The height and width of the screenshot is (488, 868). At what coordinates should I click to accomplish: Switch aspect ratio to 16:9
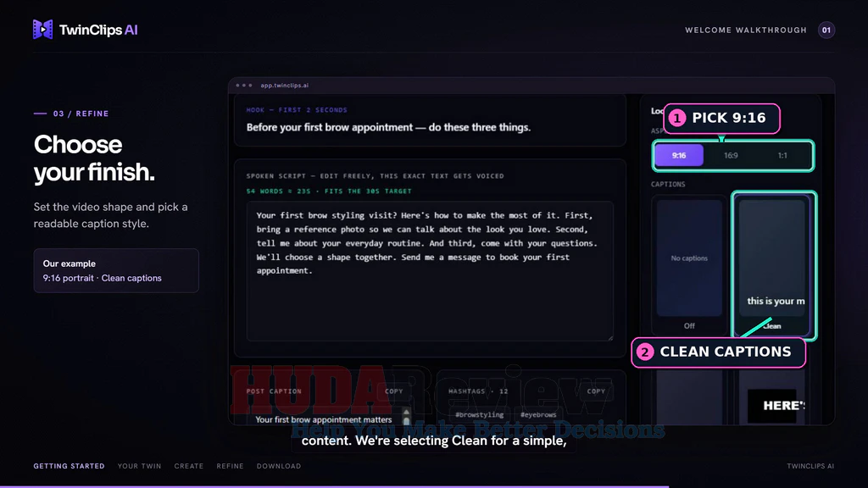731,156
